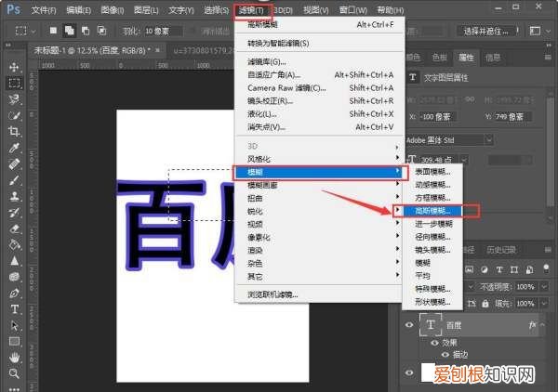Screen dimensions: 558x392
Task: Open the font size dropdown arrow
Action: 464,160
